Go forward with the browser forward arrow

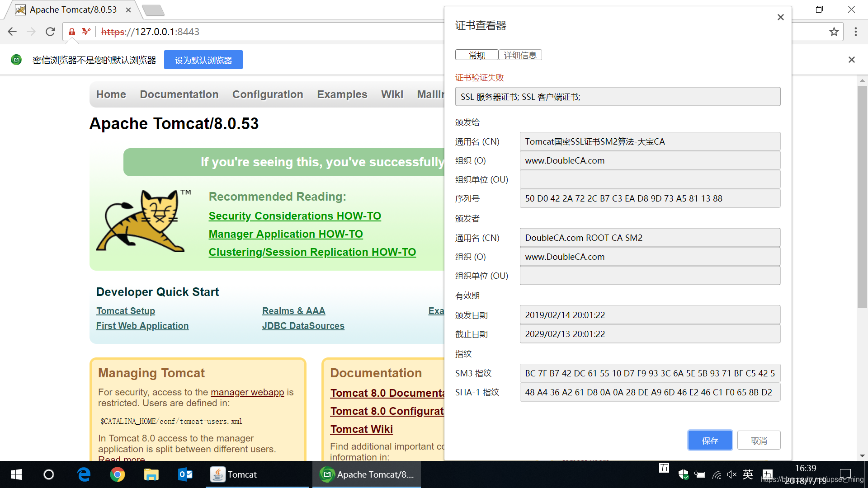click(31, 32)
